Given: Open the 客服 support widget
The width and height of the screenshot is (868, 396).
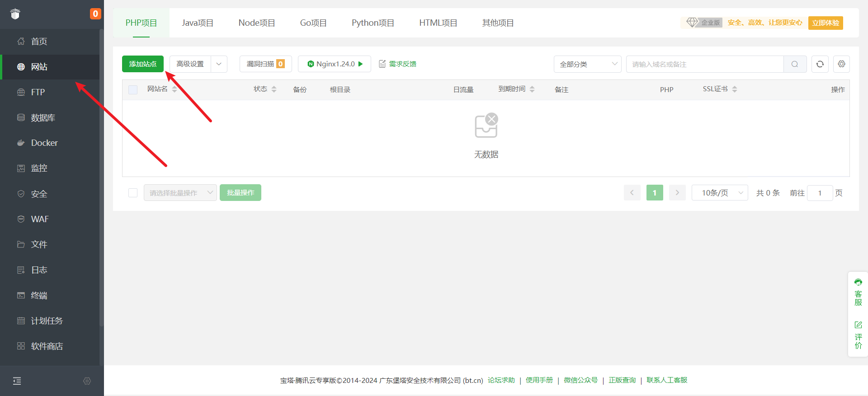Looking at the screenshot, I should pyautogui.click(x=858, y=293).
